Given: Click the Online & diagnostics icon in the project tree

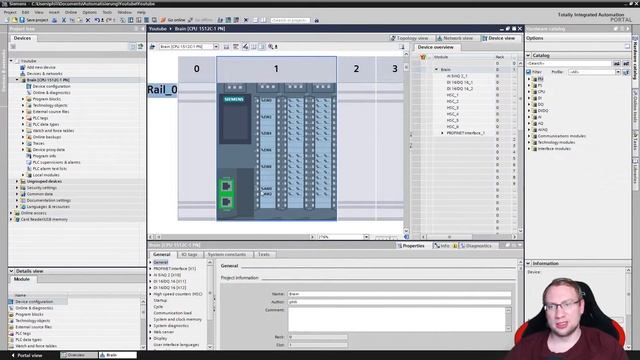Looking at the screenshot, I should [x=29, y=93].
